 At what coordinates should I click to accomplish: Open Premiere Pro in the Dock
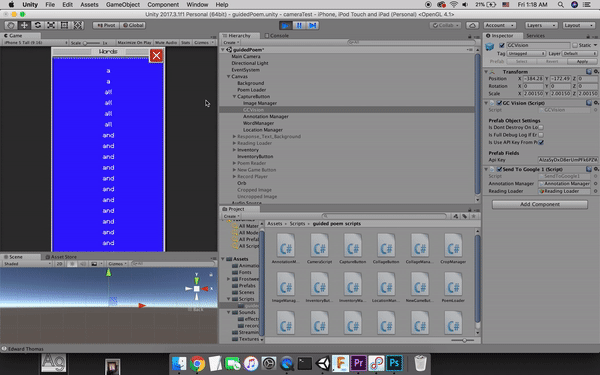(x=358, y=363)
